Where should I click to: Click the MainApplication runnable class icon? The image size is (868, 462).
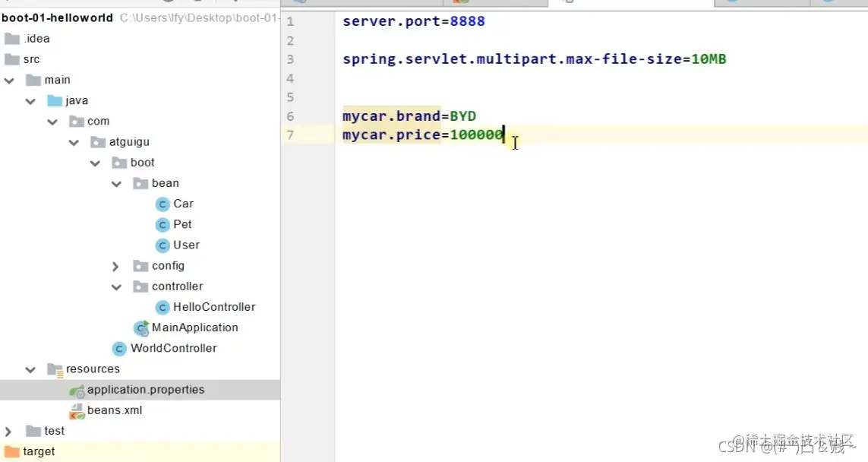pyautogui.click(x=142, y=328)
